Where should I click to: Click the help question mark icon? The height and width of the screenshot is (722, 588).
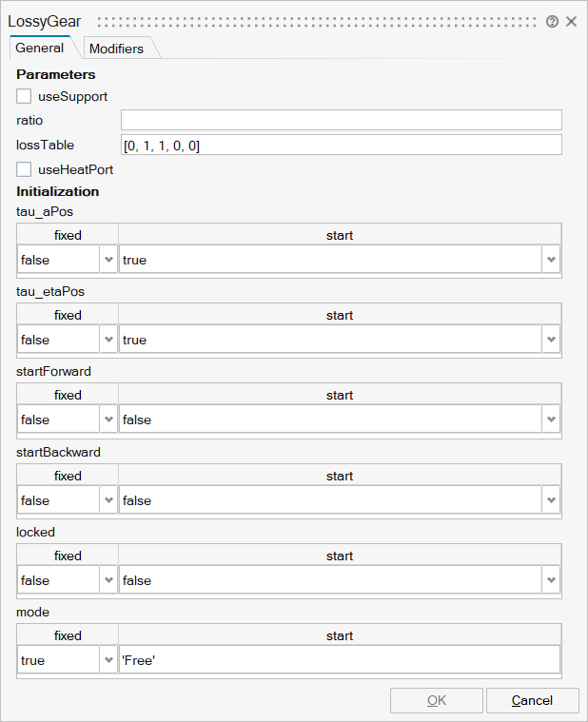click(553, 21)
